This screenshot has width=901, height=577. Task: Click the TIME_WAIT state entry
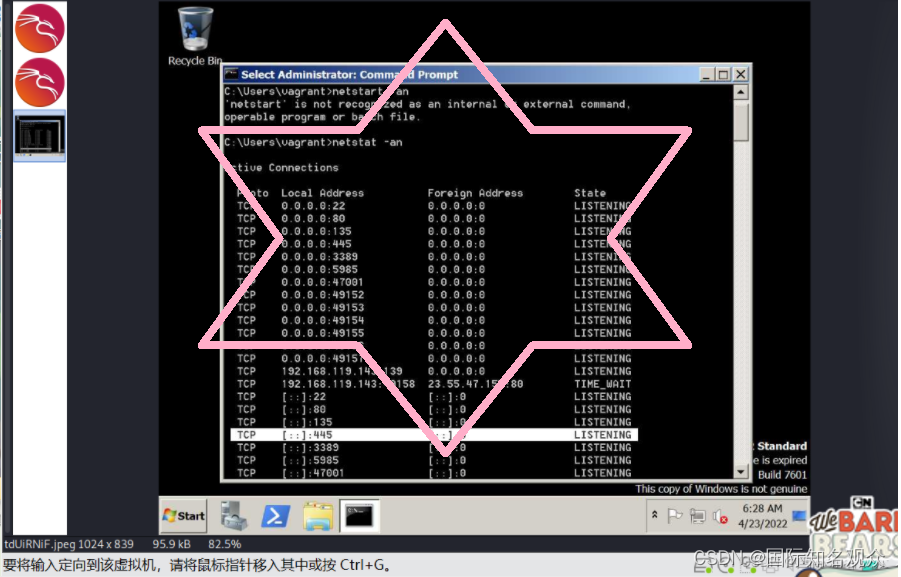coord(602,384)
